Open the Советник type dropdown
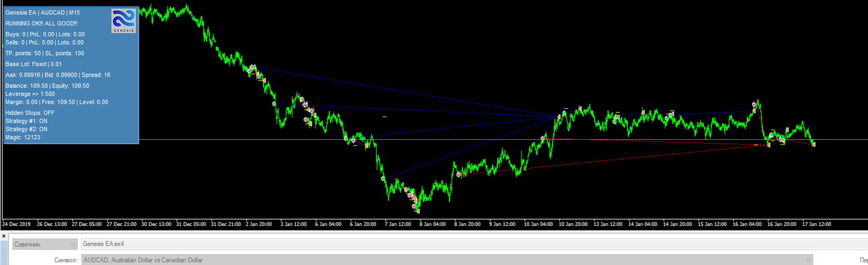Viewport: 868px width, 265px height. tap(44, 243)
